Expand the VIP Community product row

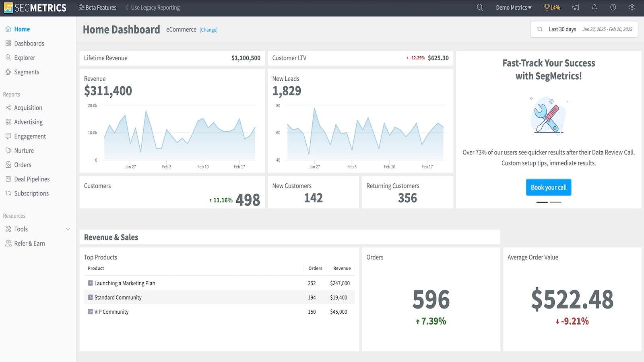pos(90,311)
